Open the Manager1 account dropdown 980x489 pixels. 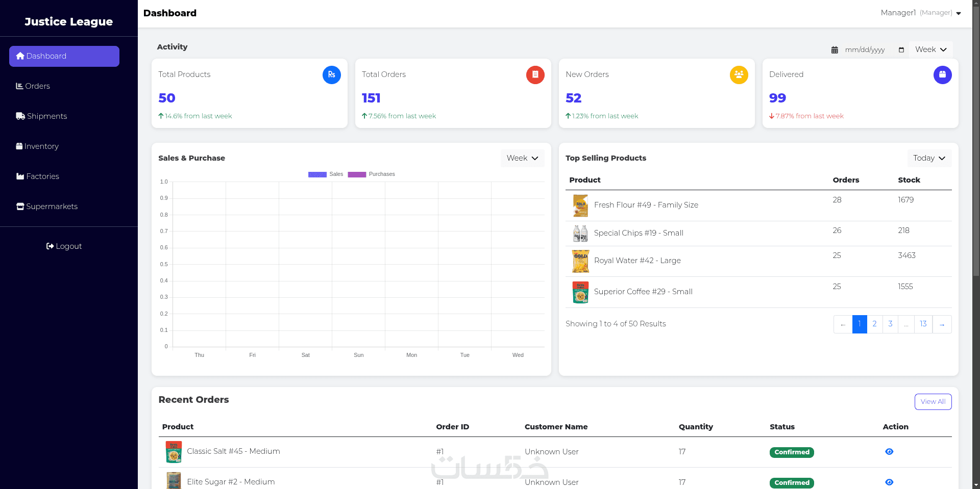921,13
